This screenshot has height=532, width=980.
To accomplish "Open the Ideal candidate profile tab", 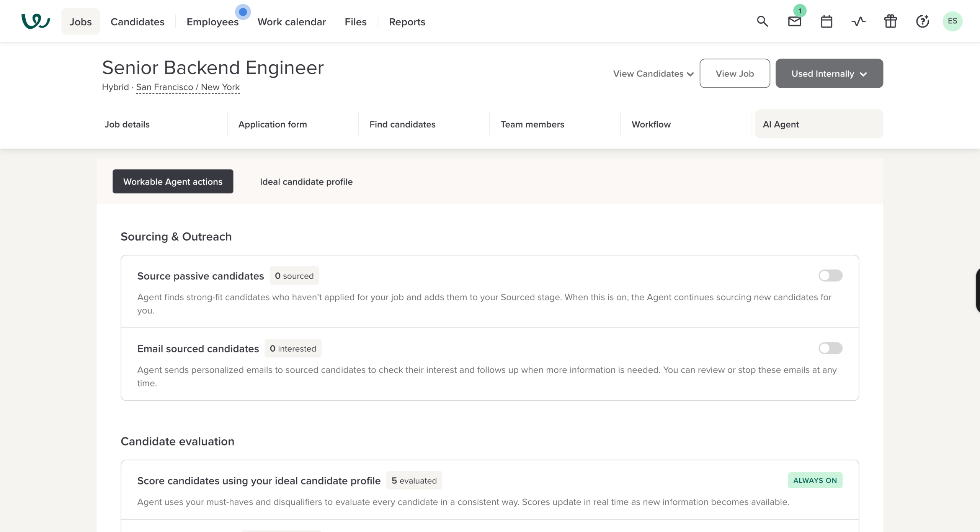I will click(306, 182).
